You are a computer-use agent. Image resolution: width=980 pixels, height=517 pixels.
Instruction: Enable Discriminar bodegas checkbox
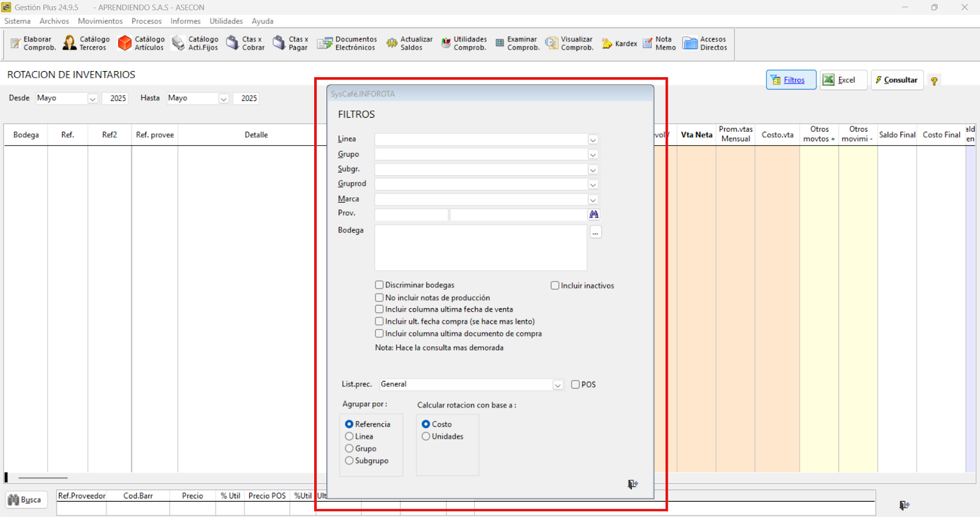click(379, 285)
